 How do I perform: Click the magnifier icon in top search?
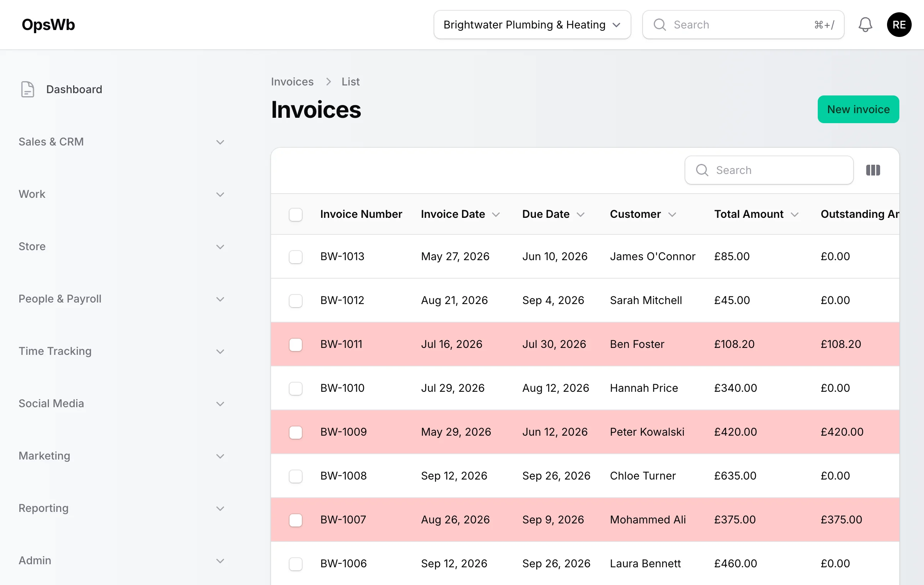(660, 25)
